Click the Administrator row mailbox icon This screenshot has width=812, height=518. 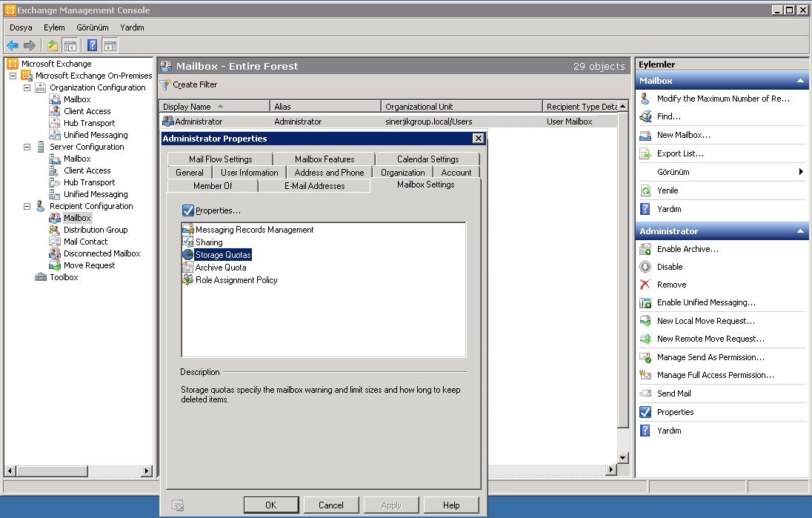167,122
